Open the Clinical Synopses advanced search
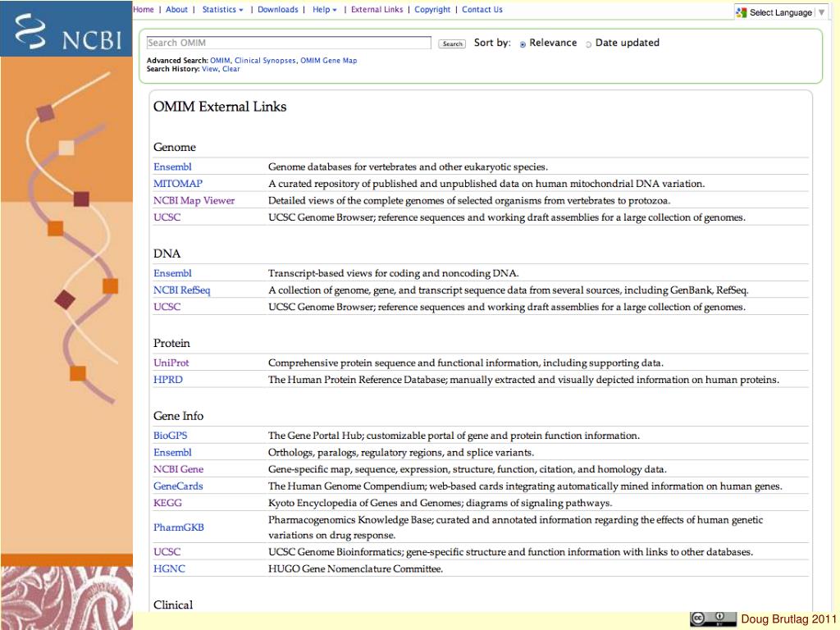Viewport: 840px width, 630px height. tap(265, 61)
